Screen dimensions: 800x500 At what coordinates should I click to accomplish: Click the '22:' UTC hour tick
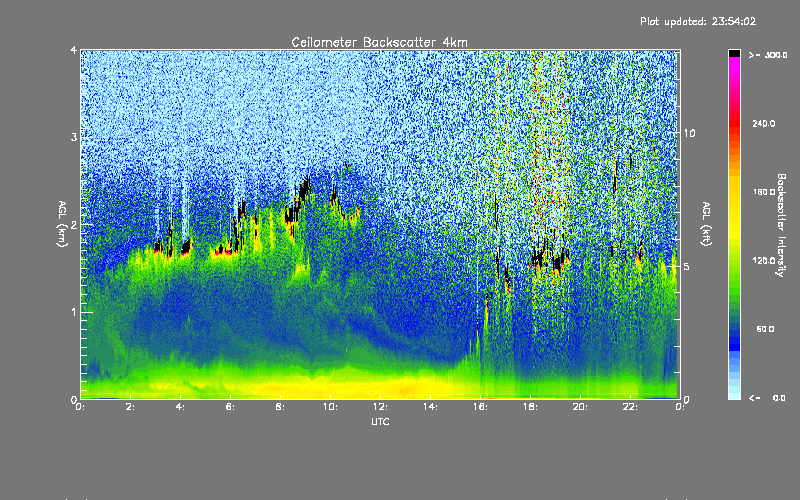631,407
